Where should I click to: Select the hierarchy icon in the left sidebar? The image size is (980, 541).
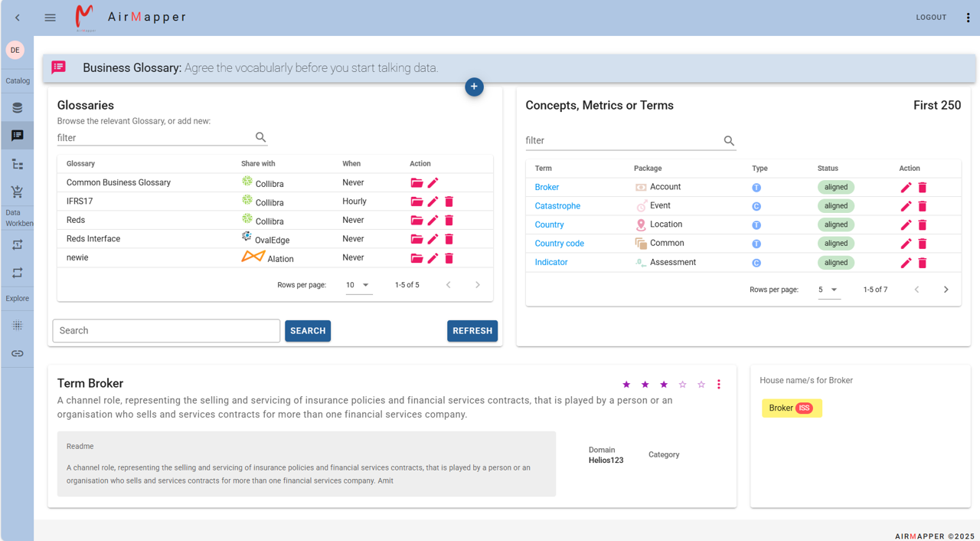[17, 163]
